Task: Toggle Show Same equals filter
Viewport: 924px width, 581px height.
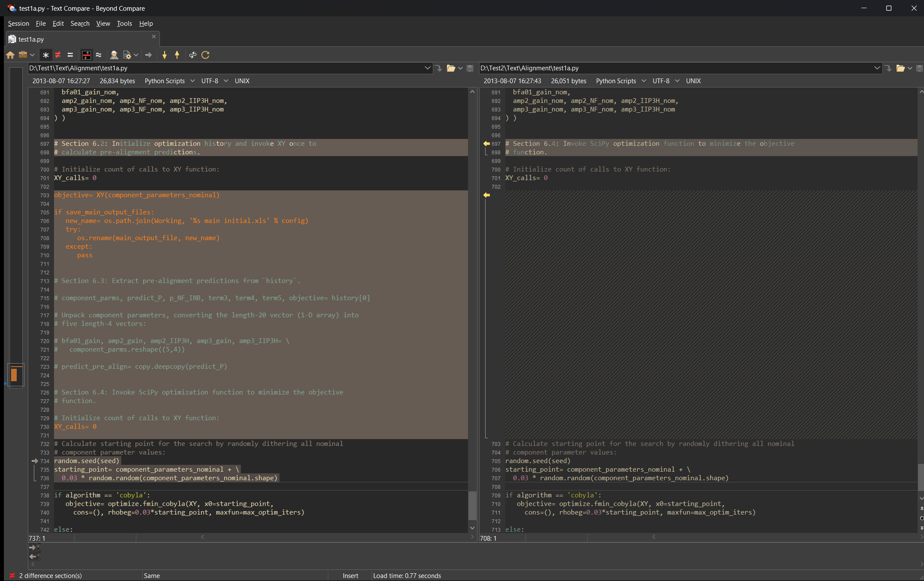Action: tap(70, 55)
